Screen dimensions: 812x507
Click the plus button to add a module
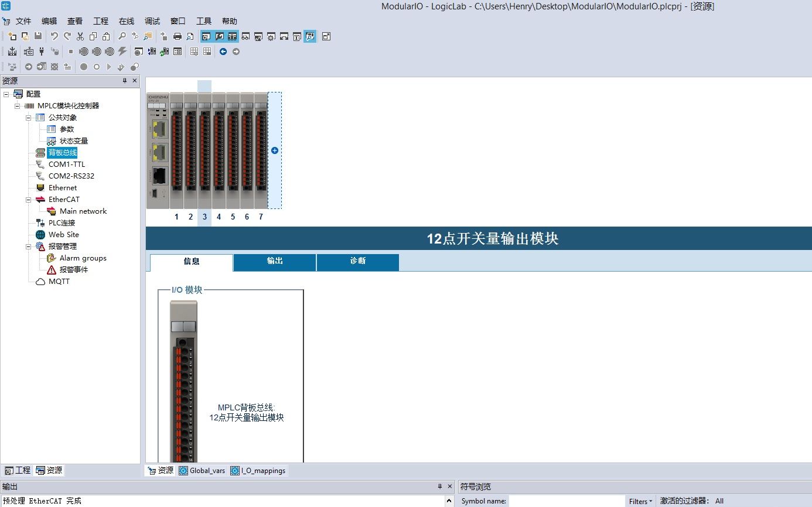click(274, 150)
